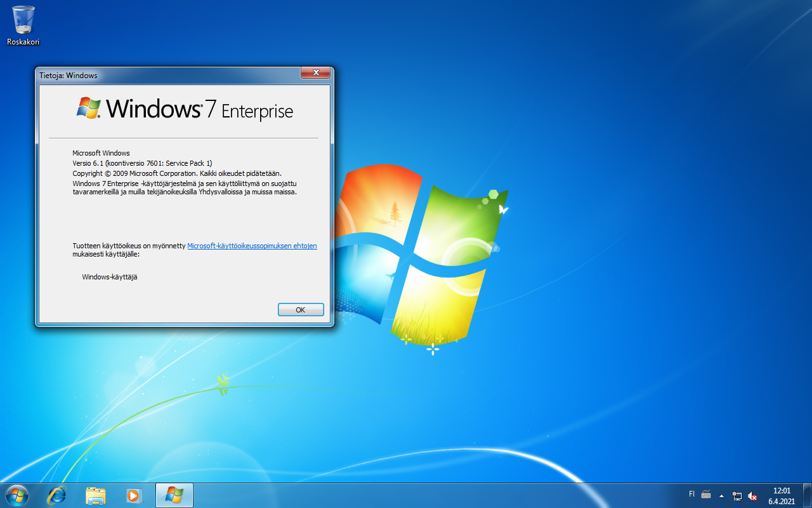Click the 'Microsoft Windows' heading text
Screen dimensions: 812x508
[x=101, y=153]
